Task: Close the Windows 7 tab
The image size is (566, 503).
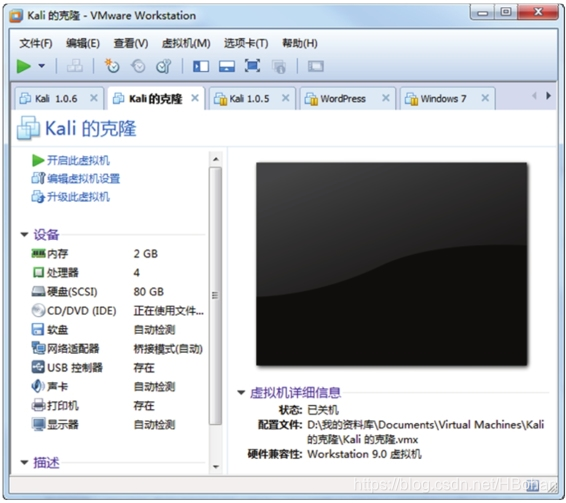Action: click(485, 98)
